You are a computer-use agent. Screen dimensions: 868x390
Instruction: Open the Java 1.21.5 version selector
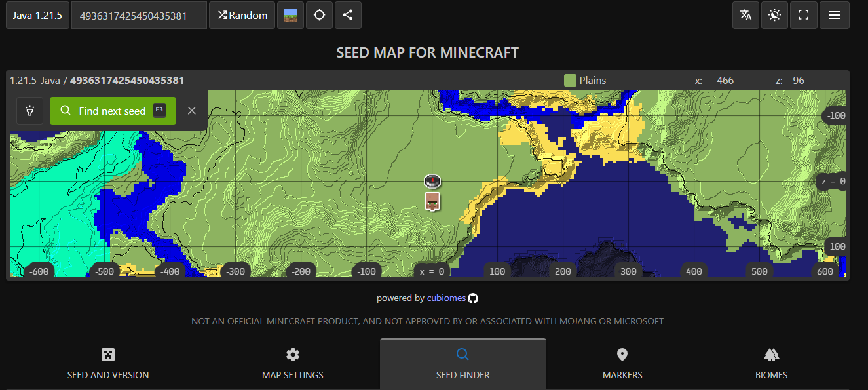[x=37, y=15]
